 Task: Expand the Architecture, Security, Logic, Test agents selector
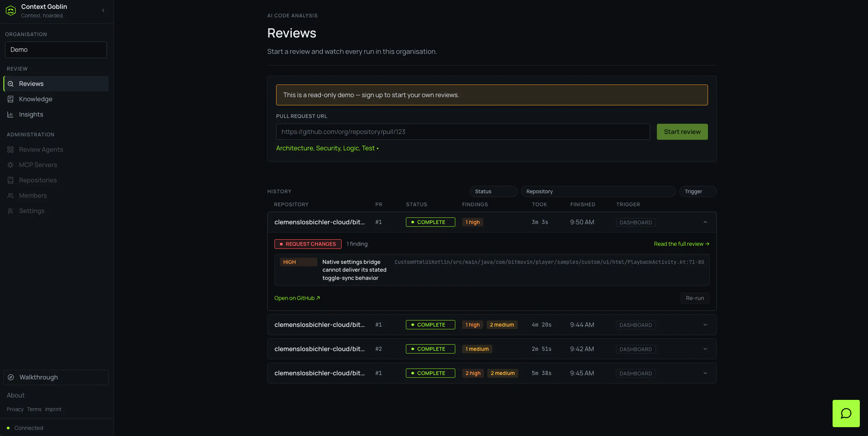pyautogui.click(x=327, y=148)
